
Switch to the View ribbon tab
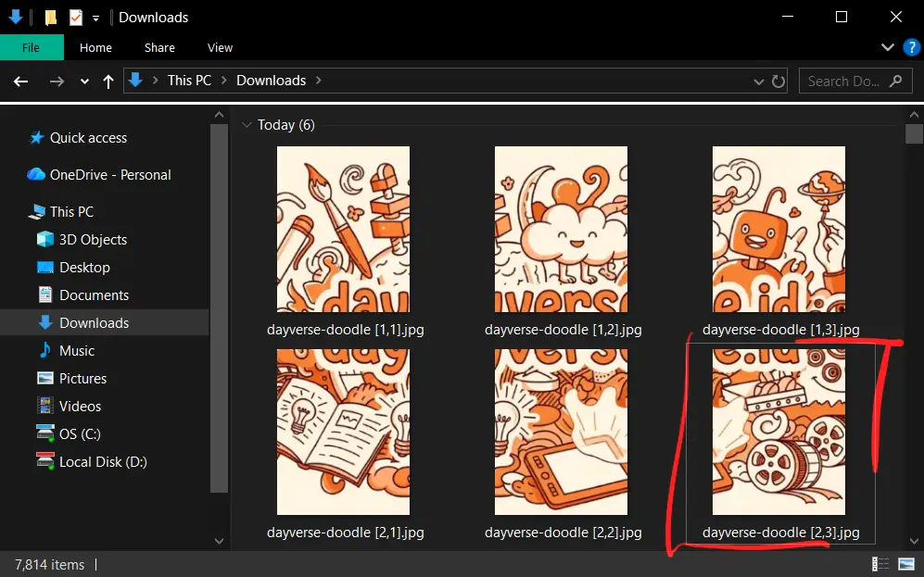[x=220, y=47]
